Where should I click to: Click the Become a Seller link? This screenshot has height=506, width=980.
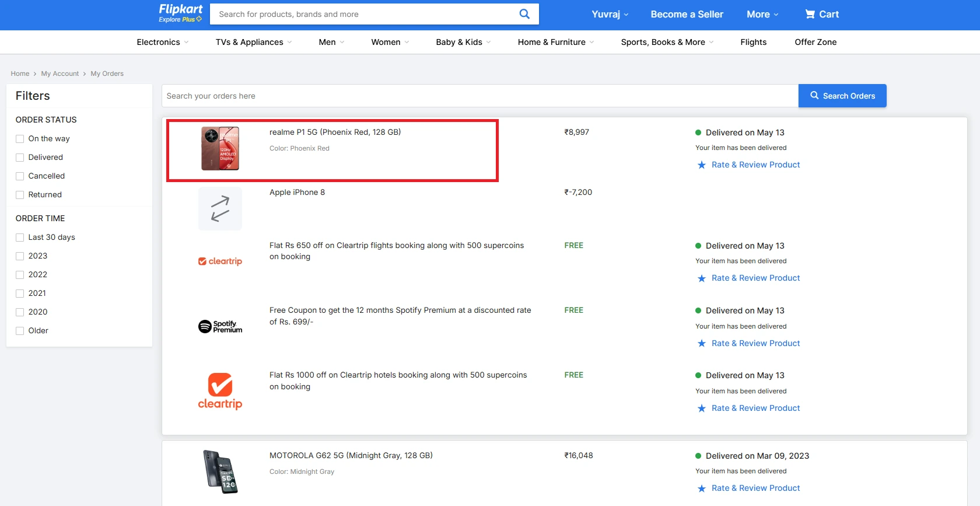pos(687,14)
